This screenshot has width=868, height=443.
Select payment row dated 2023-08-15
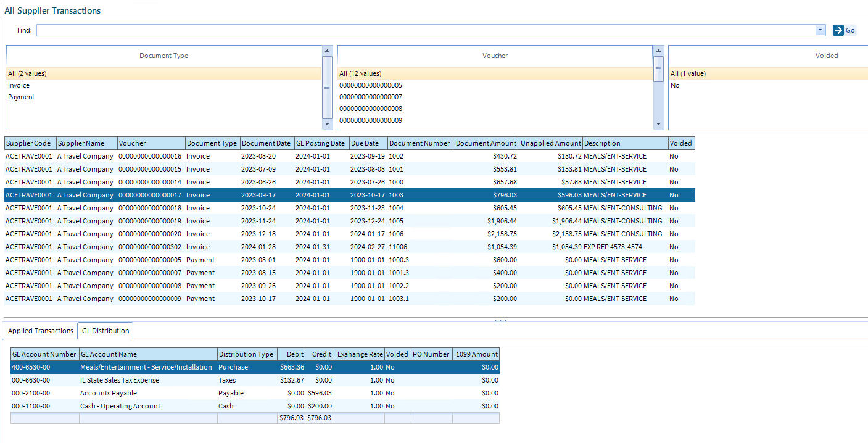350,273
